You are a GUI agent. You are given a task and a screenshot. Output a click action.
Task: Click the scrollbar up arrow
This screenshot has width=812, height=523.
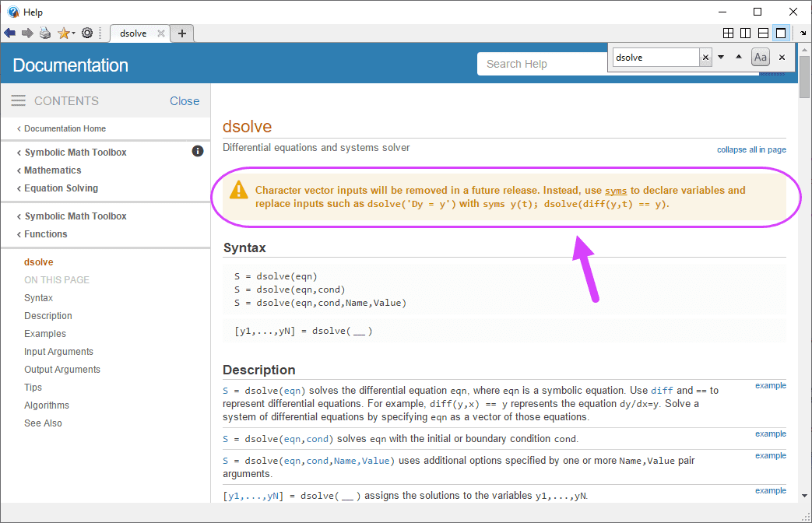[x=804, y=50]
